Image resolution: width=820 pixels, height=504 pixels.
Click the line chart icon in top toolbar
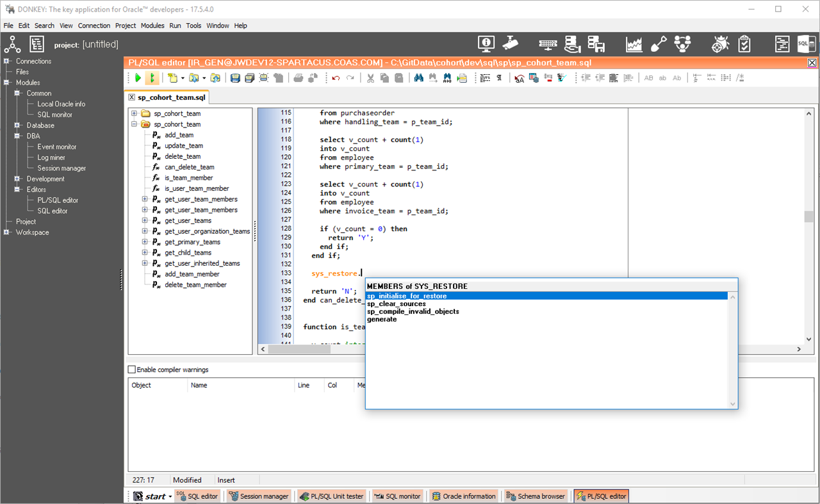[x=634, y=44]
